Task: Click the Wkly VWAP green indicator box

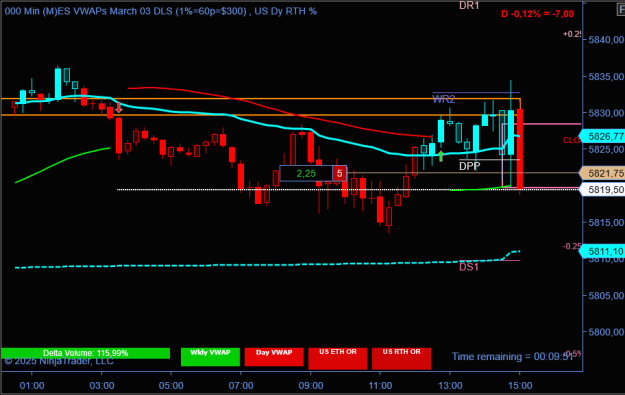Action: coord(210,357)
